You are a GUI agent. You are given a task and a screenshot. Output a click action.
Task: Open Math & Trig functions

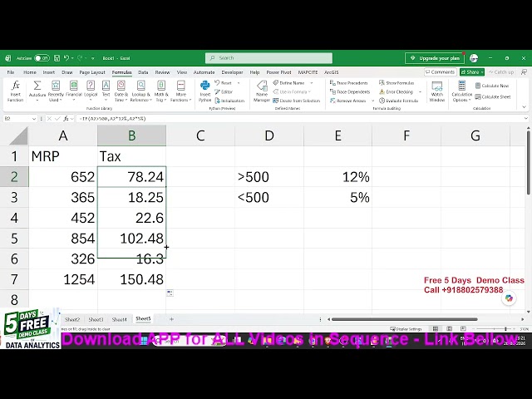161,91
